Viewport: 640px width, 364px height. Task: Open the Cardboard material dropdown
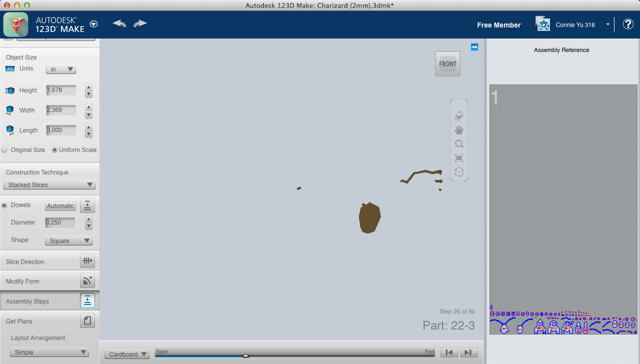point(127,354)
